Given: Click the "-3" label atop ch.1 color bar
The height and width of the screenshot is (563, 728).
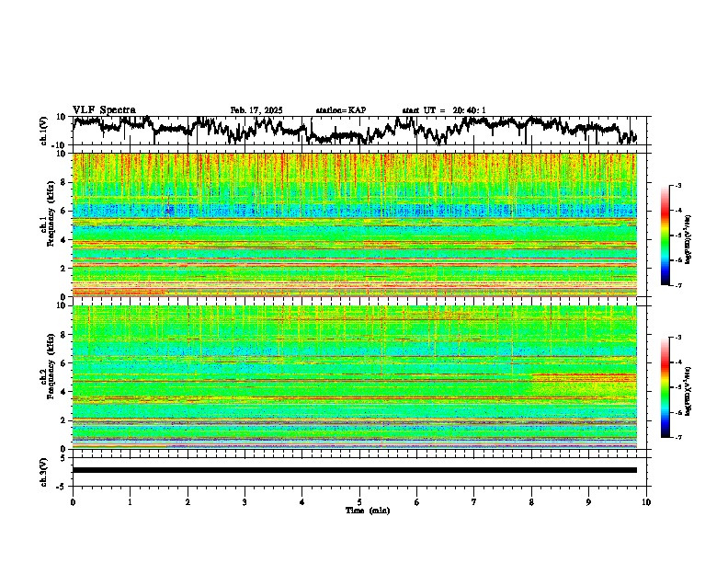Looking at the screenshot, I should (677, 185).
